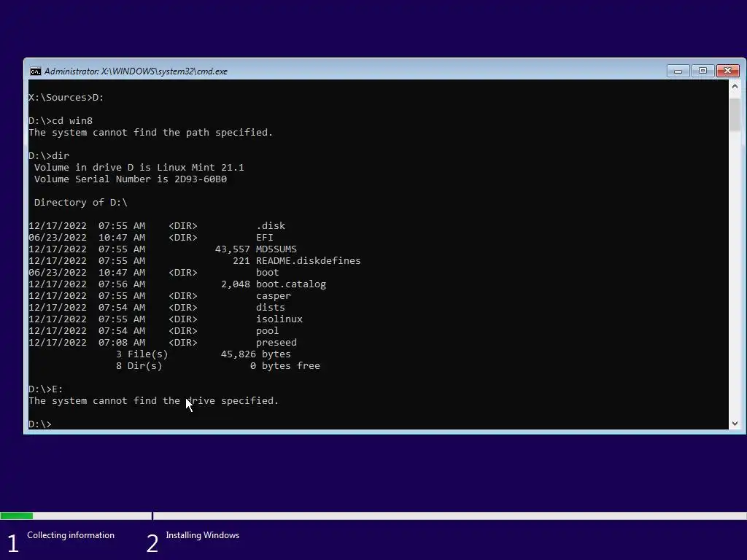This screenshot has width=747, height=560.
Task: Close the Administrator cmd.exe window
Action: pyautogui.click(x=727, y=71)
